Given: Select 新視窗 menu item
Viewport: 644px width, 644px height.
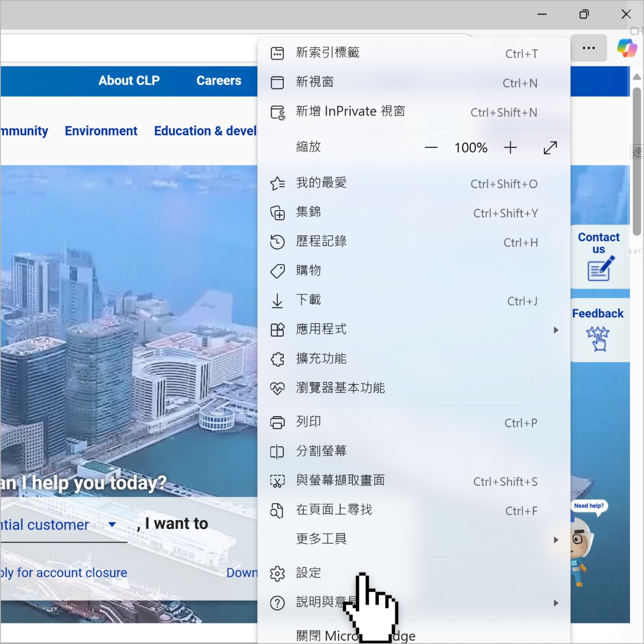Looking at the screenshot, I should point(414,83).
